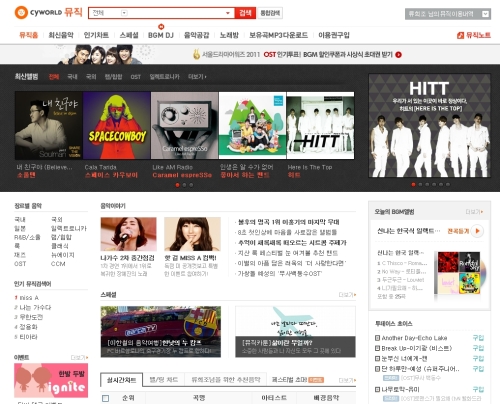Open the search category dropdown 전체

(x=109, y=13)
